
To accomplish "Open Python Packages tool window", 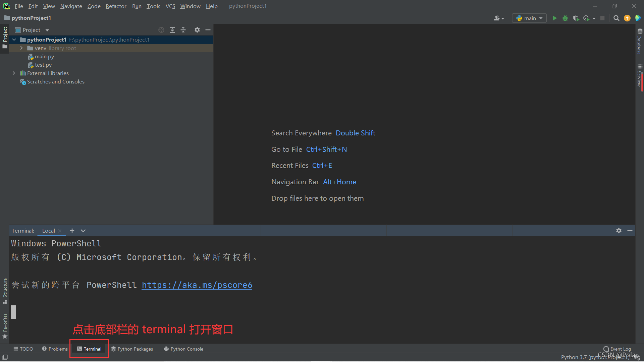I will click(x=132, y=349).
